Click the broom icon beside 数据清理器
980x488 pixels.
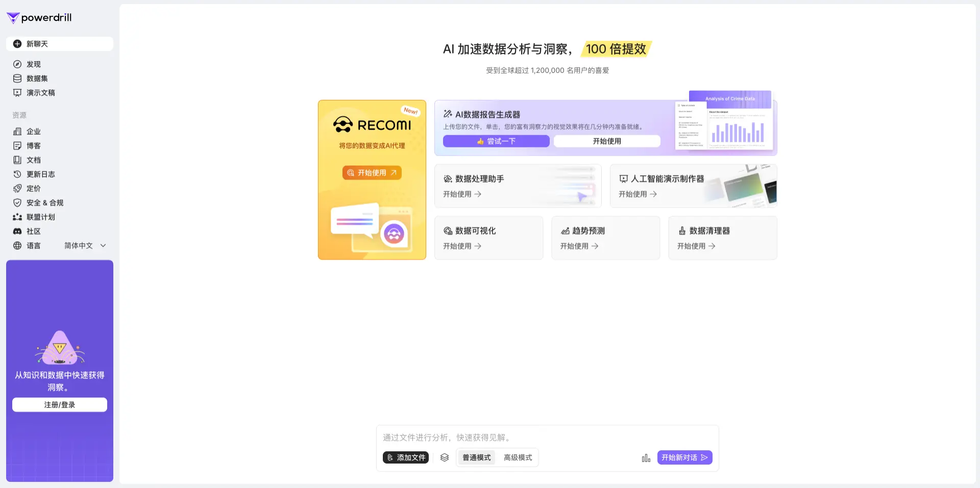click(682, 231)
